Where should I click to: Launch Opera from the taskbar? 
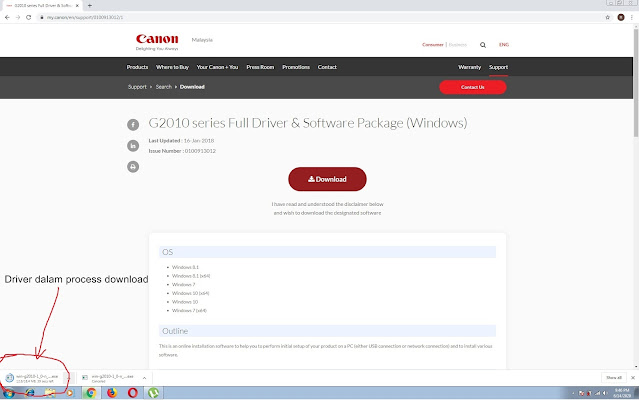pos(132,393)
